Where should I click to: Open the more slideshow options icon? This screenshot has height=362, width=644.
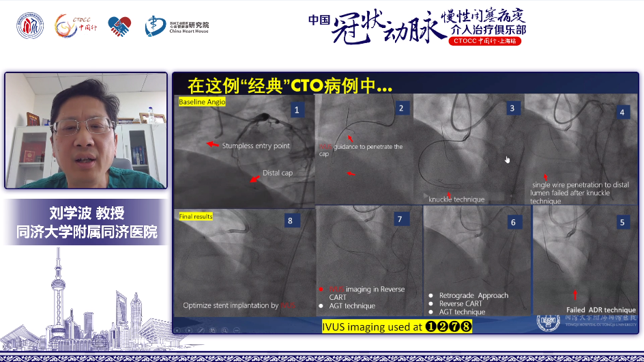click(235, 329)
